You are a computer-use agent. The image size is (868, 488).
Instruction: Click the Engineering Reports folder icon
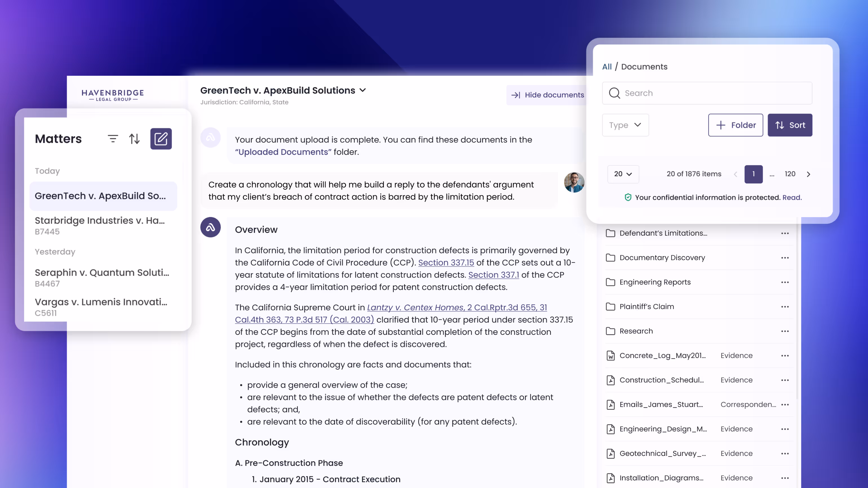click(x=610, y=282)
